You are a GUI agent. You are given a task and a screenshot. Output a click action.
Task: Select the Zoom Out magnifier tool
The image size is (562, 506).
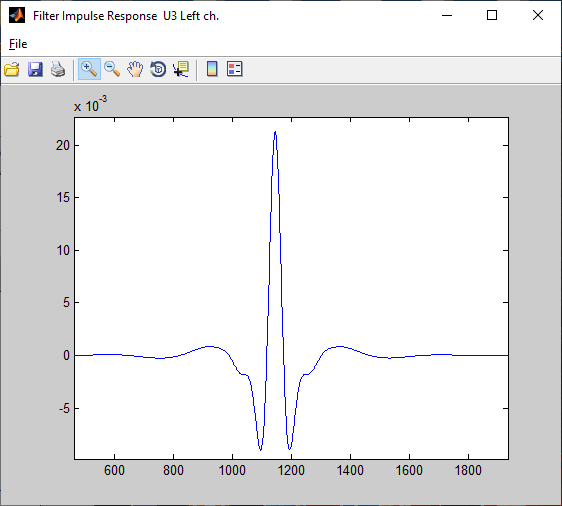click(112, 69)
